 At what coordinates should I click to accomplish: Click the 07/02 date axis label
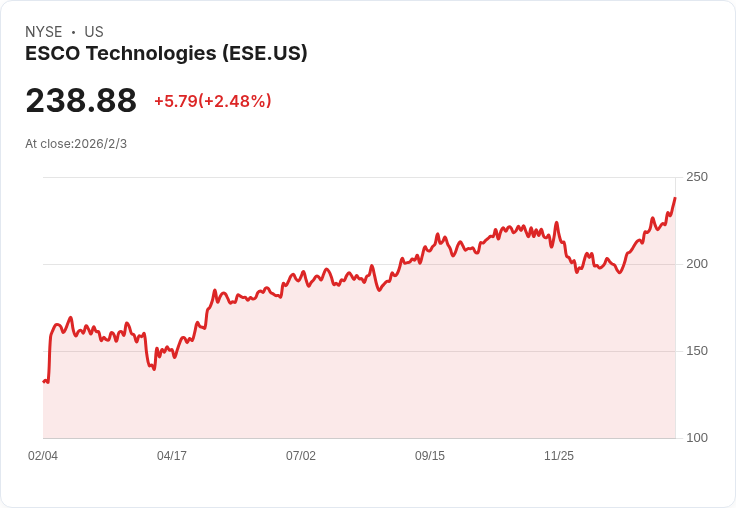(301, 456)
